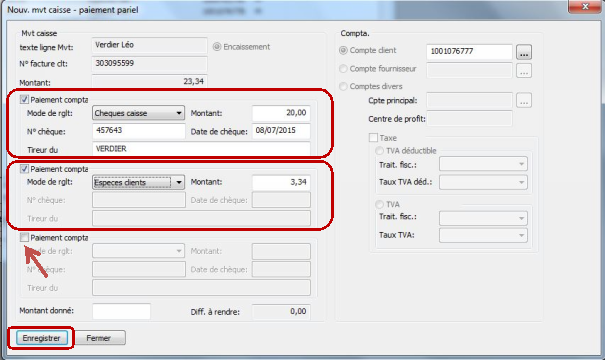Open Compte client lookup ellipsis button
This screenshot has width=605, height=361.
[x=524, y=52]
